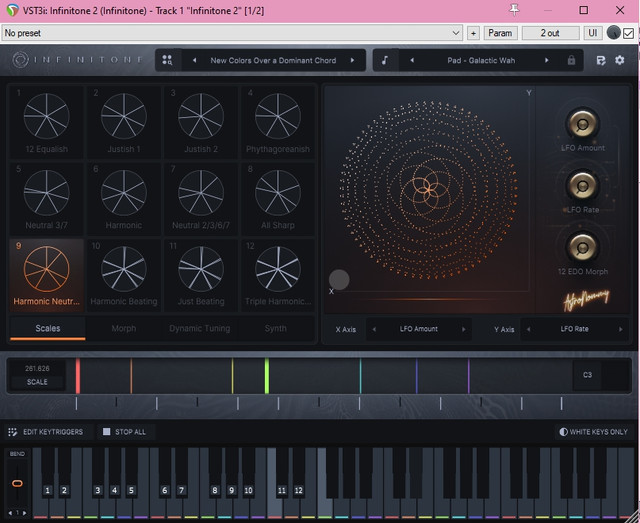Pin the plugin window on top

514,10
